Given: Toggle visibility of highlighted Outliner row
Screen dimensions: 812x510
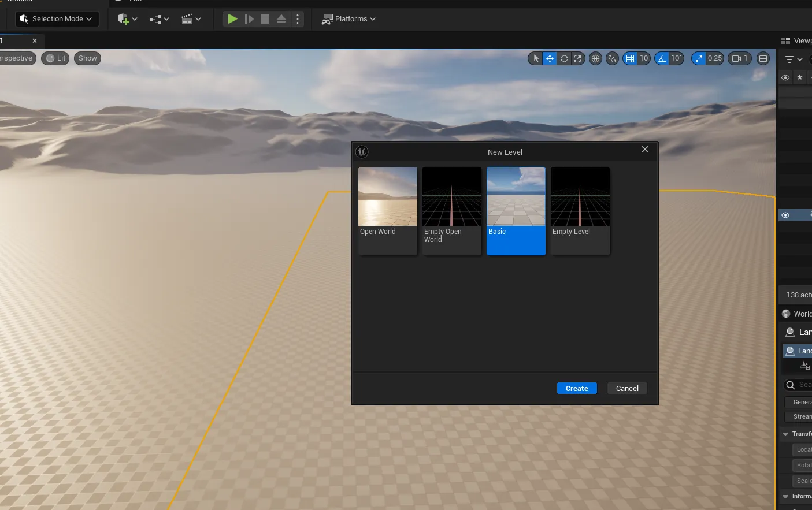Looking at the screenshot, I should 785,215.
